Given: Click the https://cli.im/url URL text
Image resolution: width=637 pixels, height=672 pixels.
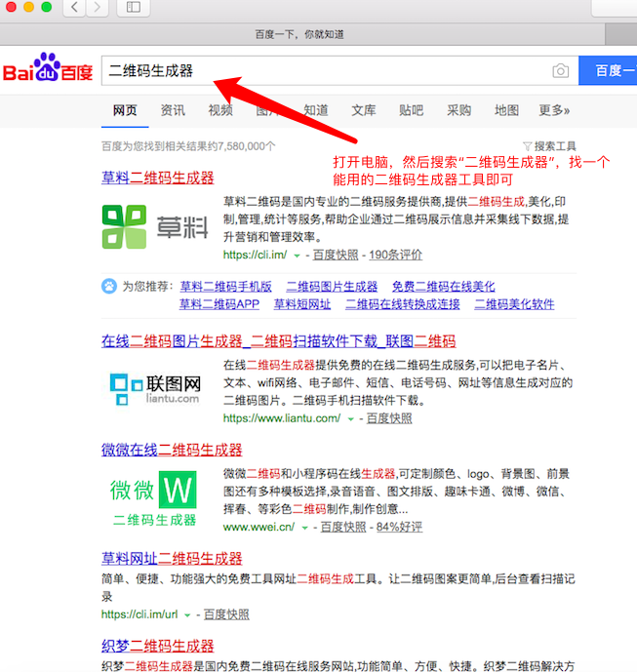Looking at the screenshot, I should click(139, 614).
